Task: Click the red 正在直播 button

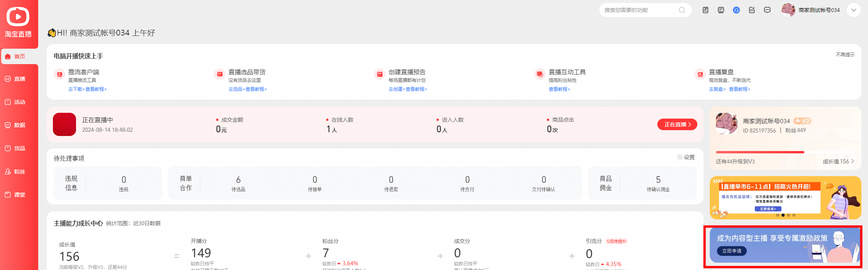Action: [x=677, y=124]
